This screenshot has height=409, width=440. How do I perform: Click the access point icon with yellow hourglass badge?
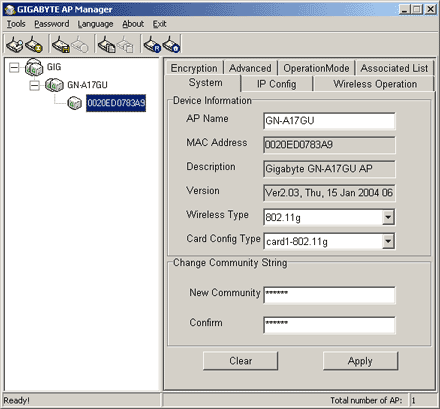click(x=34, y=44)
